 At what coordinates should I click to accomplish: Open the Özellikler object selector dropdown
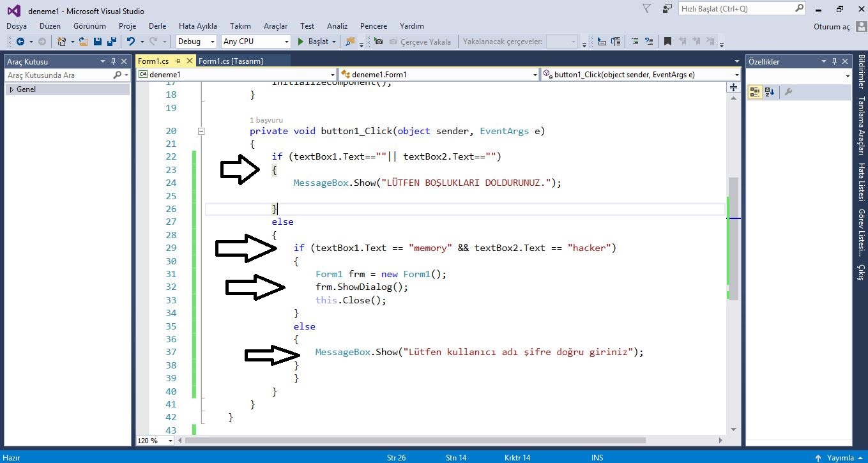pyautogui.click(x=848, y=76)
